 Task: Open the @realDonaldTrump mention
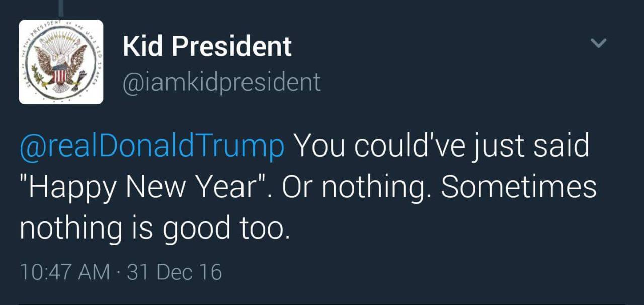coord(151,146)
